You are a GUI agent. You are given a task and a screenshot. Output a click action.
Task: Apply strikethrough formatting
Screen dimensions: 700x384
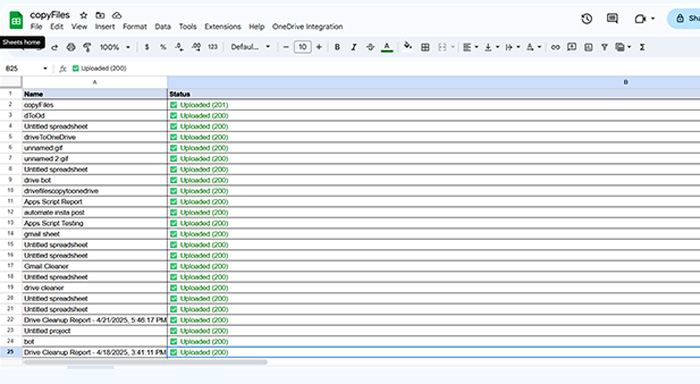coord(370,47)
